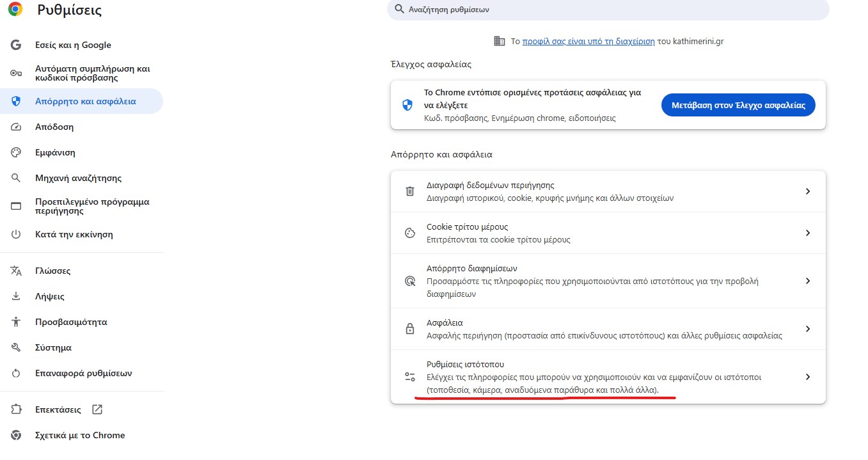Click the Google G icon in sidebar
The image size is (868, 460).
(x=17, y=45)
